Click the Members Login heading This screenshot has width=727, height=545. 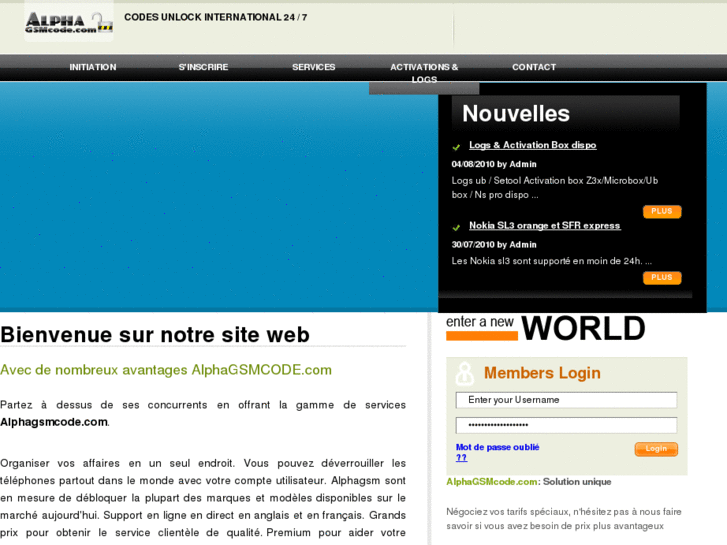(542, 373)
